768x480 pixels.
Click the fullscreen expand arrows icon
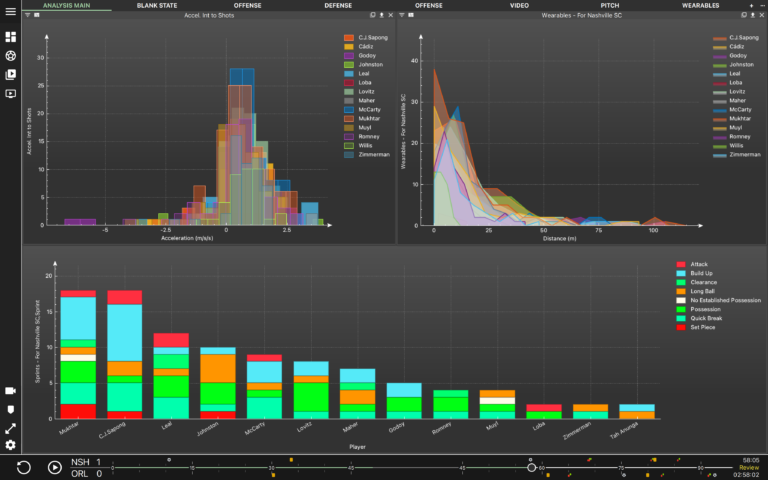(x=10, y=429)
